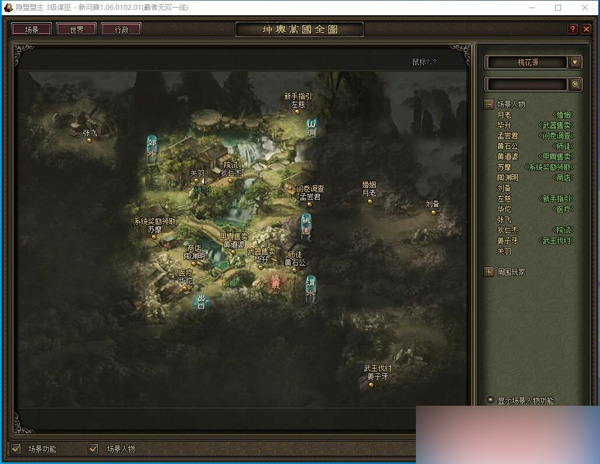Image resolution: width=600 pixels, height=464 pixels.
Task: Click the 刘备 NPC marker on map
Action: point(432,211)
